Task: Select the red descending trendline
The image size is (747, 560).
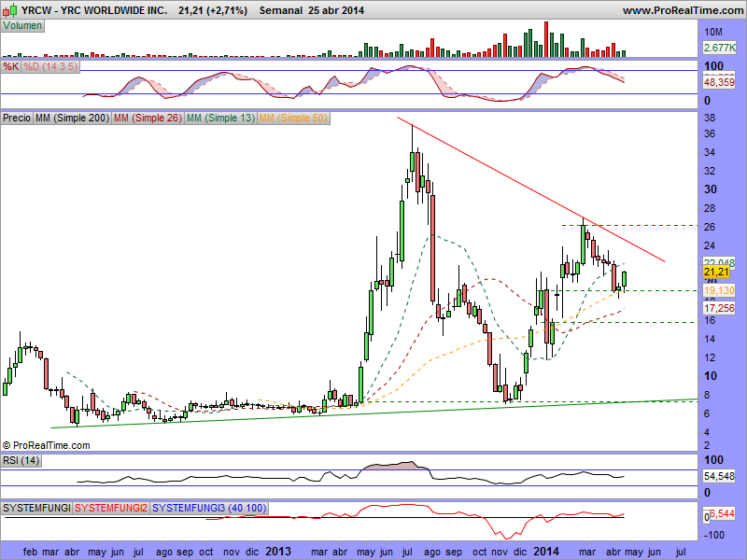Action: tap(530, 189)
